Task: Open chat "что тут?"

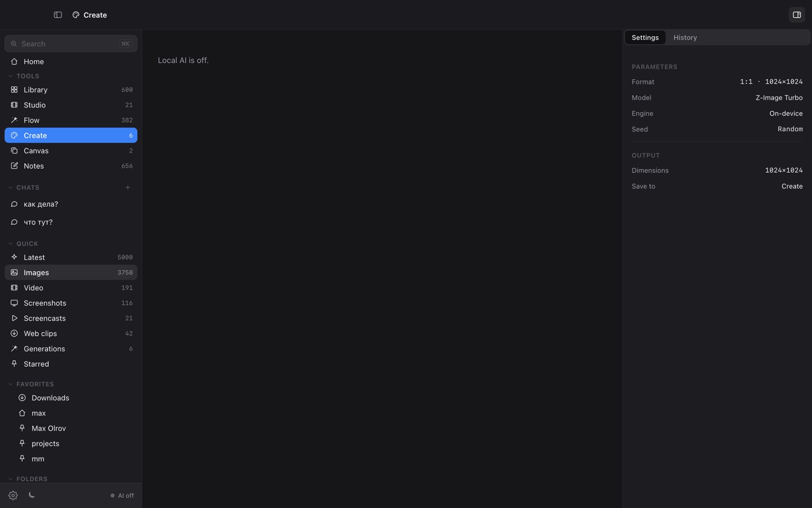Action: (71, 223)
